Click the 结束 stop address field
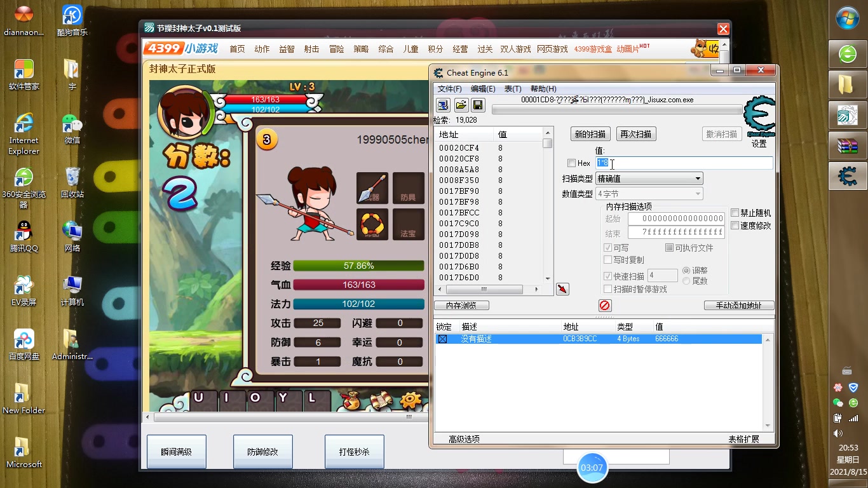 (x=676, y=233)
